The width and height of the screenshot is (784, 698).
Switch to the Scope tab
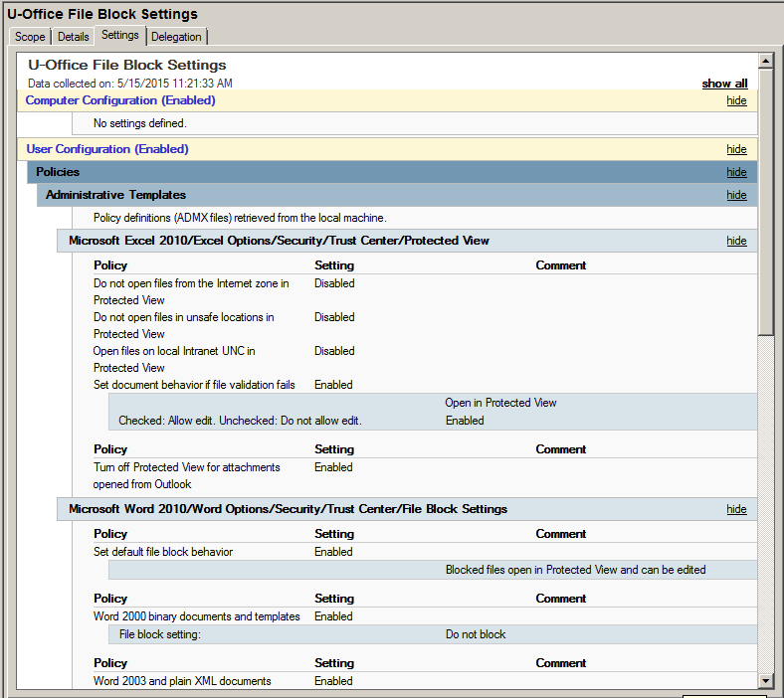point(30,37)
